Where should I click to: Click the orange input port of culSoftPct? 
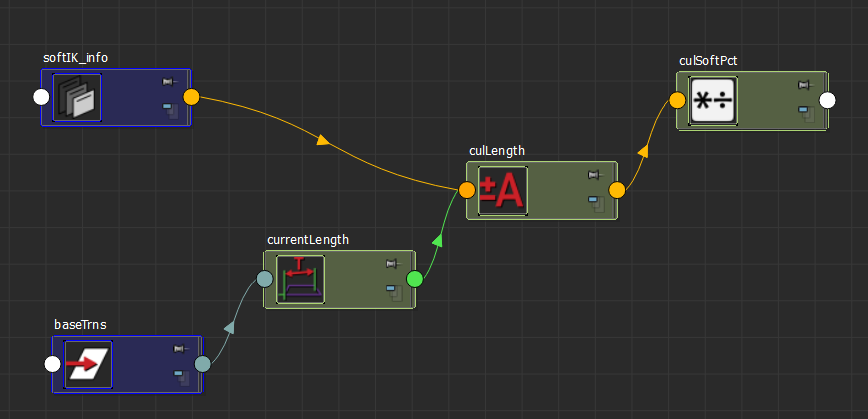(x=677, y=100)
